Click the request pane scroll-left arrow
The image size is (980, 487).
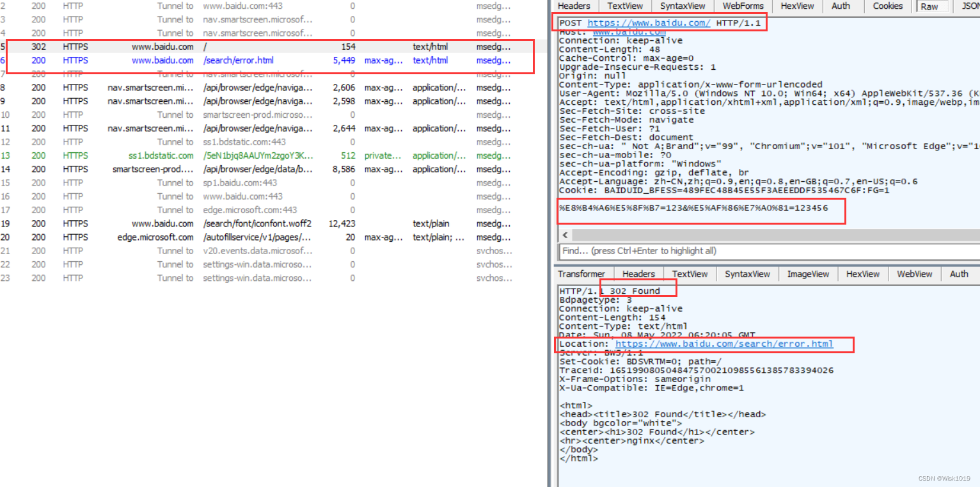click(x=565, y=235)
